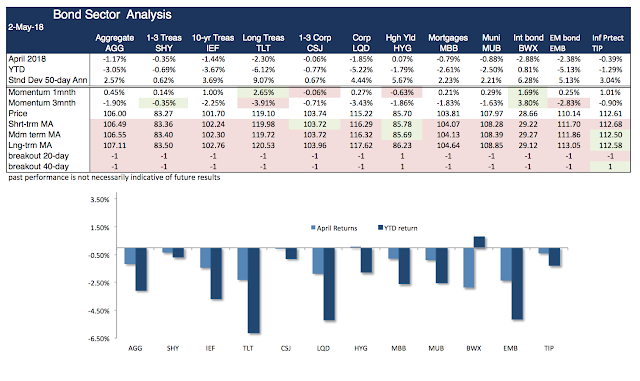Viewport: 640px width, 381px height.
Task: Click the April Returns legend swatch
Action: 313,228
